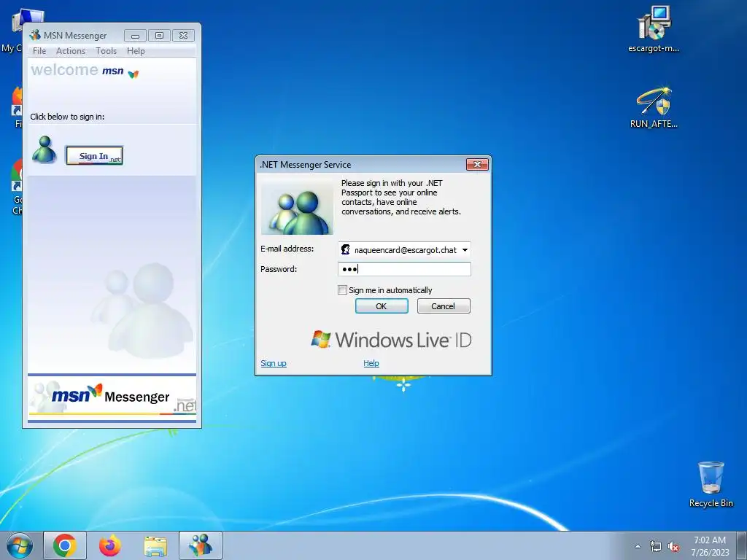Select the RUN_AFTE... desktop icon
The height and width of the screenshot is (560, 747).
[x=654, y=107]
